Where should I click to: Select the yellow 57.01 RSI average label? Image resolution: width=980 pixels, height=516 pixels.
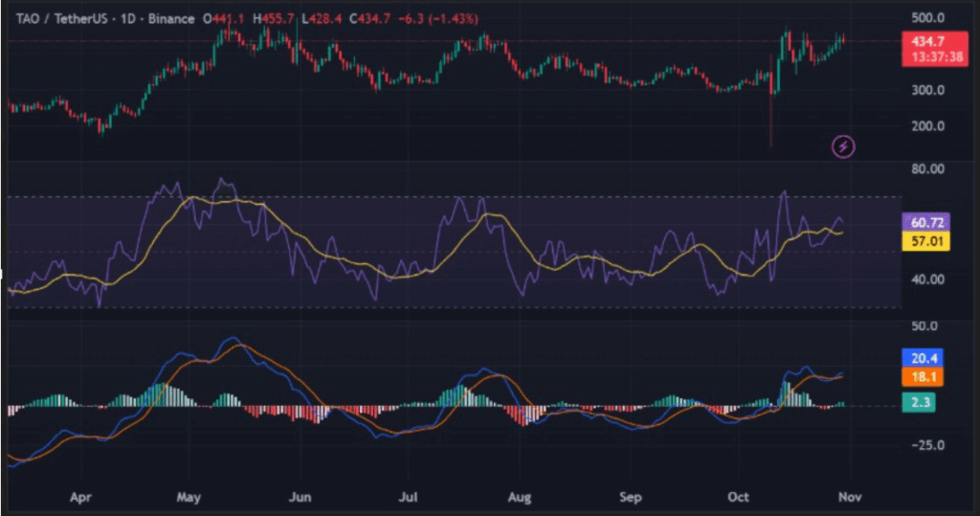coord(924,242)
